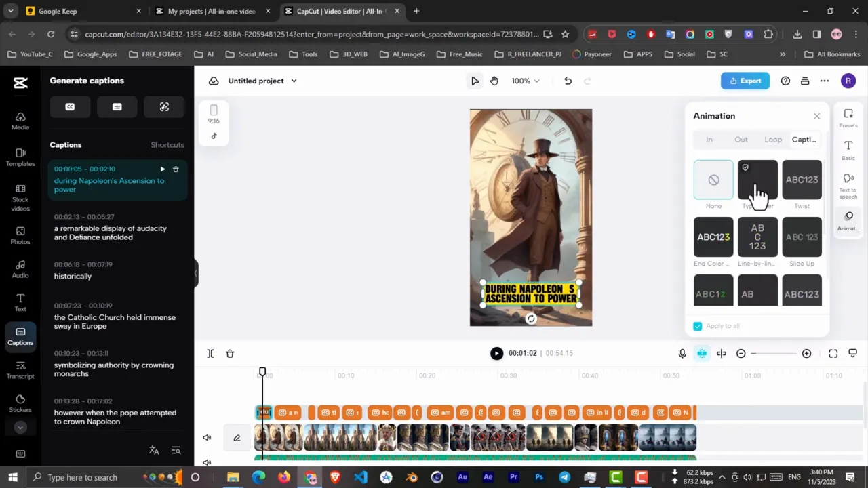Split clip at playhead

(x=210, y=354)
